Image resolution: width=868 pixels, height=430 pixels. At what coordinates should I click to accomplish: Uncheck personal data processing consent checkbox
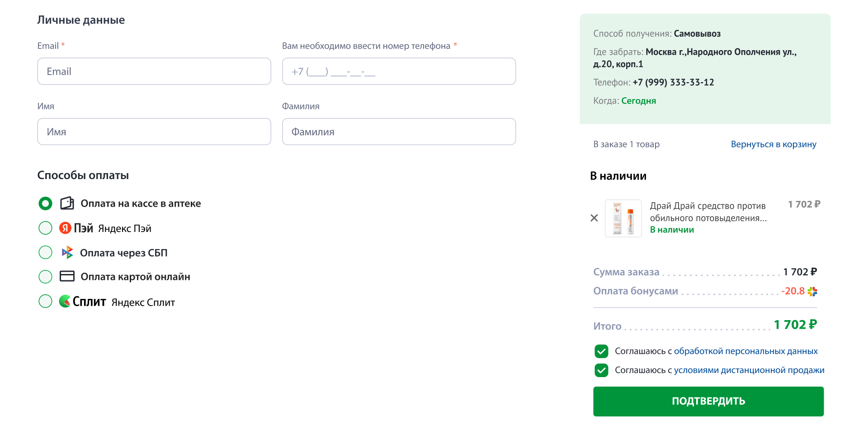click(x=601, y=351)
